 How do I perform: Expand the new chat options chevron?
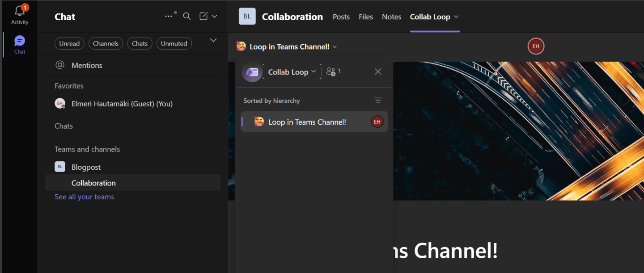[214, 17]
